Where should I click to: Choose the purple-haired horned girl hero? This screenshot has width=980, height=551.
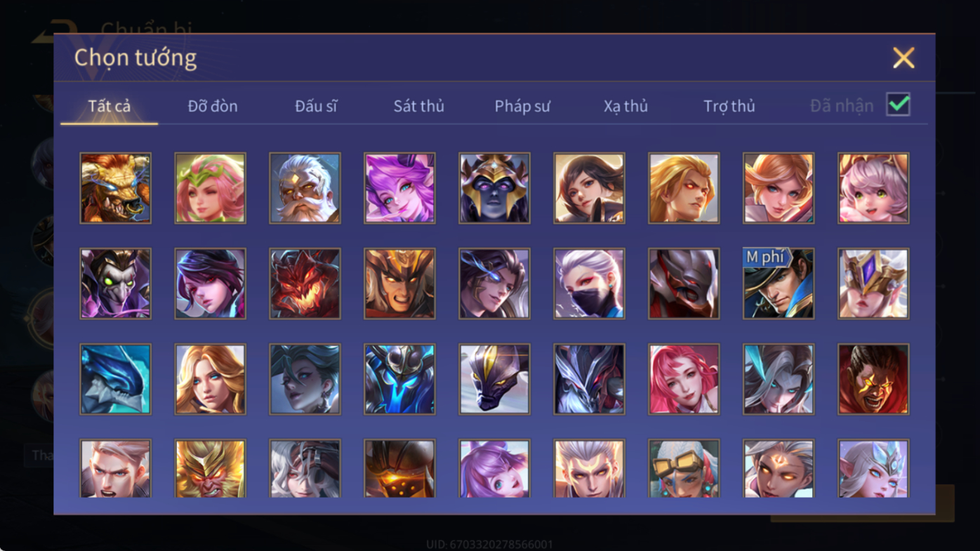coord(399,188)
